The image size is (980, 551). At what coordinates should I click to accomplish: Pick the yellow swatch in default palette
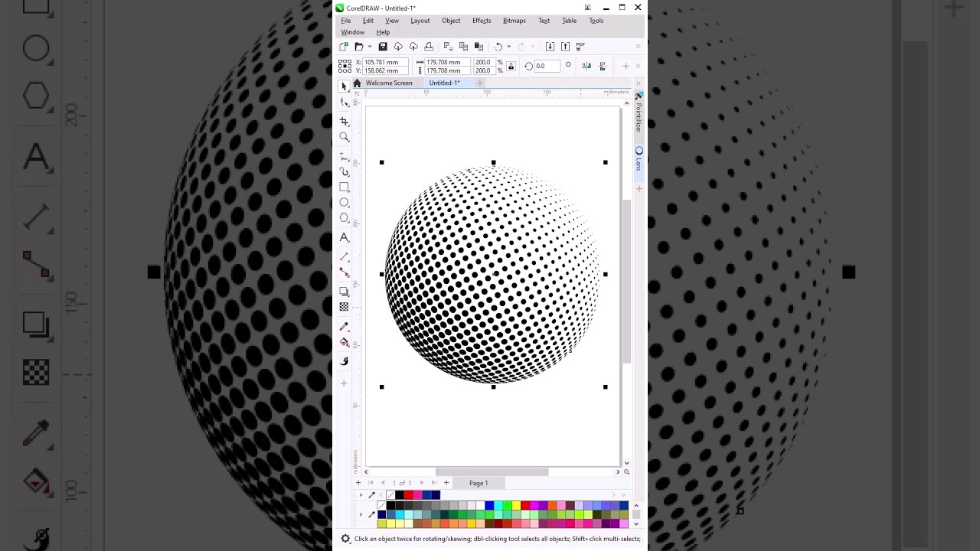coord(516,505)
